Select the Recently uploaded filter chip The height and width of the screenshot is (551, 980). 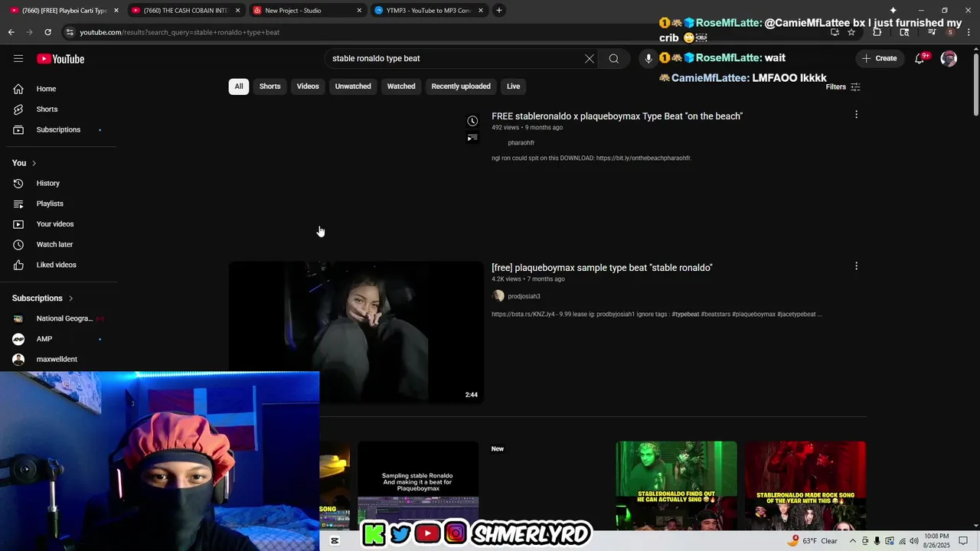click(461, 86)
